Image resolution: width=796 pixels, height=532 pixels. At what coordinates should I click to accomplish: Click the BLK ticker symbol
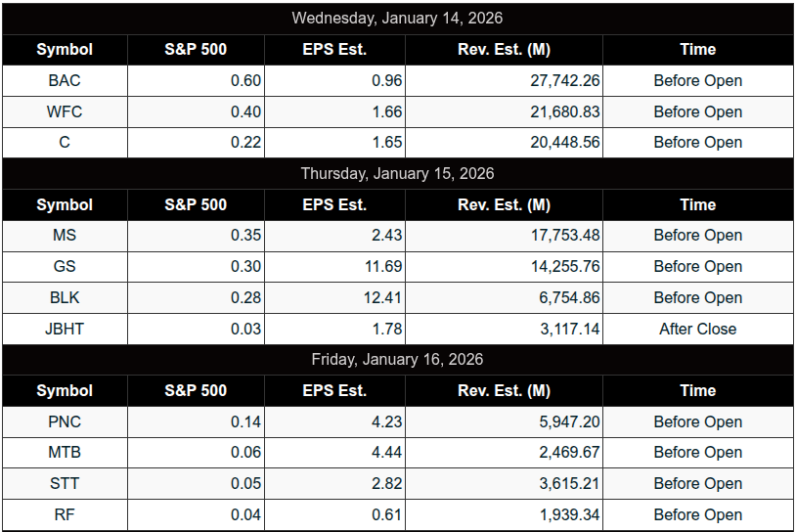pos(65,298)
